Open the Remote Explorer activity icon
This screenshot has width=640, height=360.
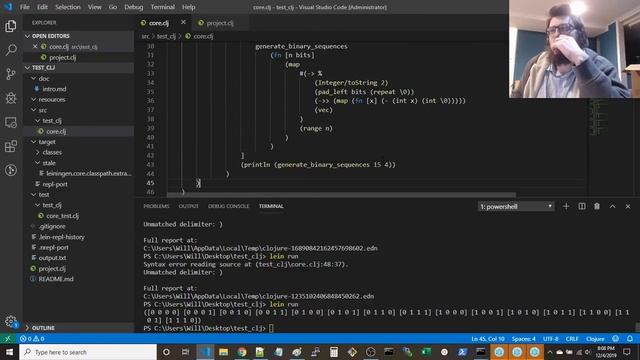pyautogui.click(x=11, y=122)
